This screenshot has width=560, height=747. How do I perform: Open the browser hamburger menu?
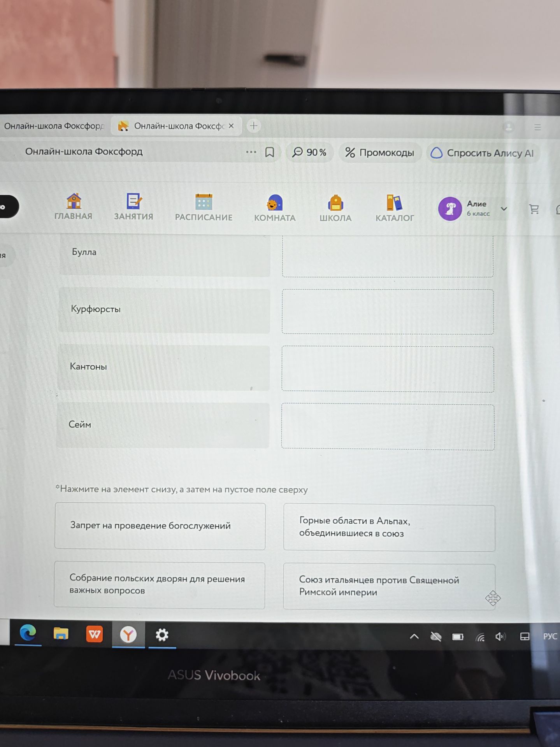537,127
